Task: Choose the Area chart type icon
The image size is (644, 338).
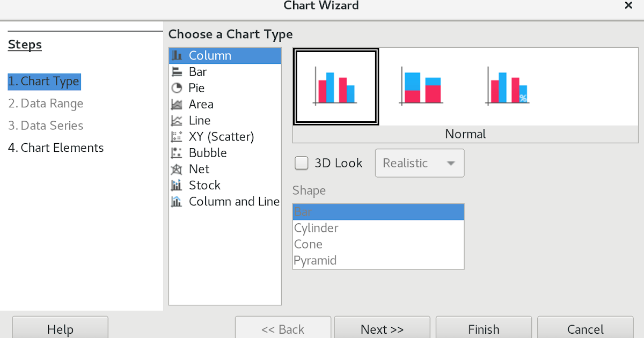Action: coord(201,104)
